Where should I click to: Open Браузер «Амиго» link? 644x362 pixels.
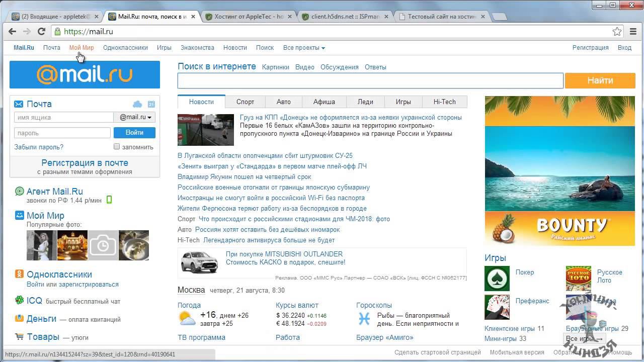click(x=385, y=337)
